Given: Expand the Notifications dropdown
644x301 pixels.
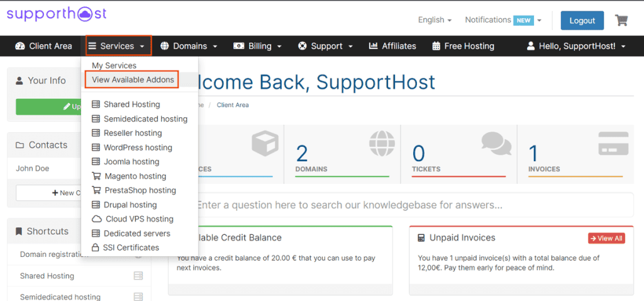Looking at the screenshot, I should coord(503,20).
